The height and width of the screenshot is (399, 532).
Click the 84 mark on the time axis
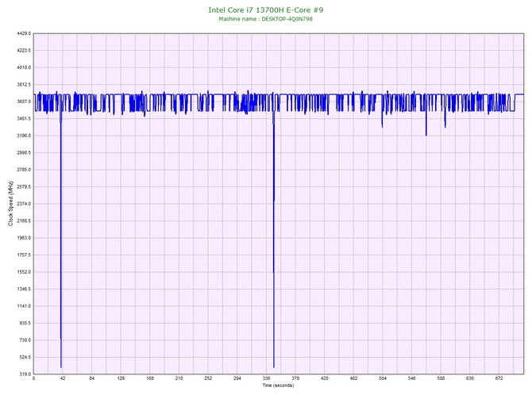click(91, 378)
